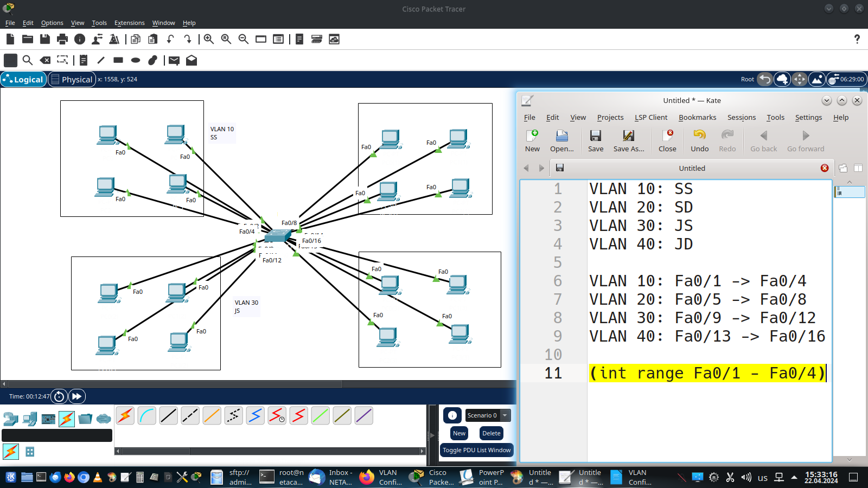Switch to the Physical workspace view
The image size is (868, 488).
tap(72, 79)
